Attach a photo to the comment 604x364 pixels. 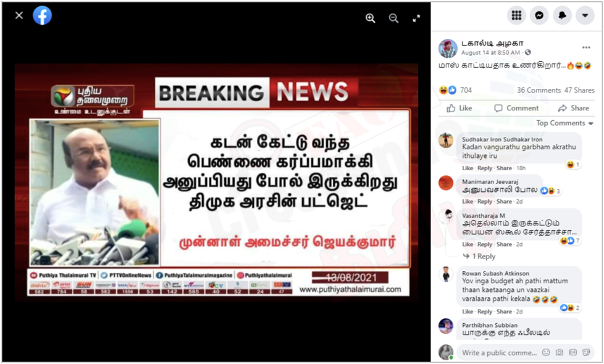click(x=560, y=352)
